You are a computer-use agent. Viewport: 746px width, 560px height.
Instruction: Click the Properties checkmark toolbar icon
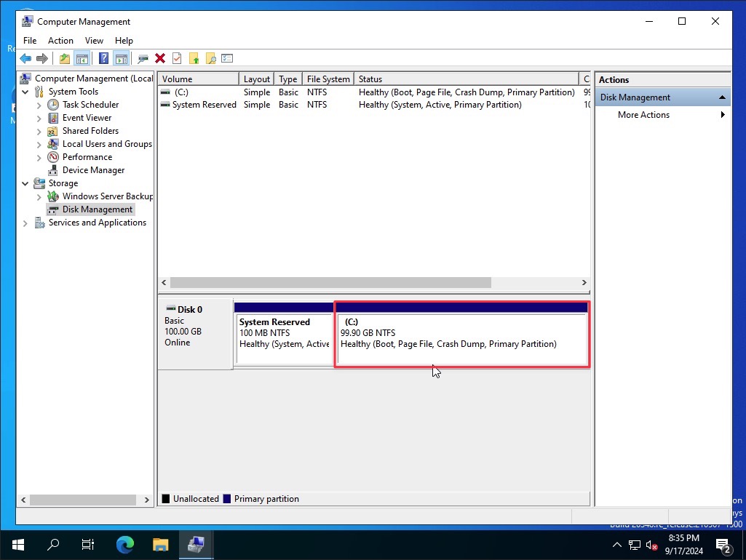[177, 58]
